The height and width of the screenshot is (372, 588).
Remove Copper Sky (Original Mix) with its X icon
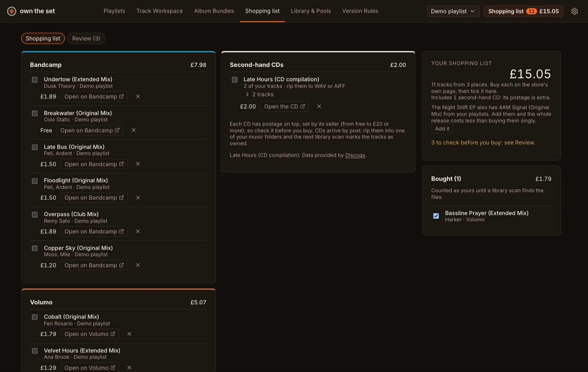tap(138, 265)
